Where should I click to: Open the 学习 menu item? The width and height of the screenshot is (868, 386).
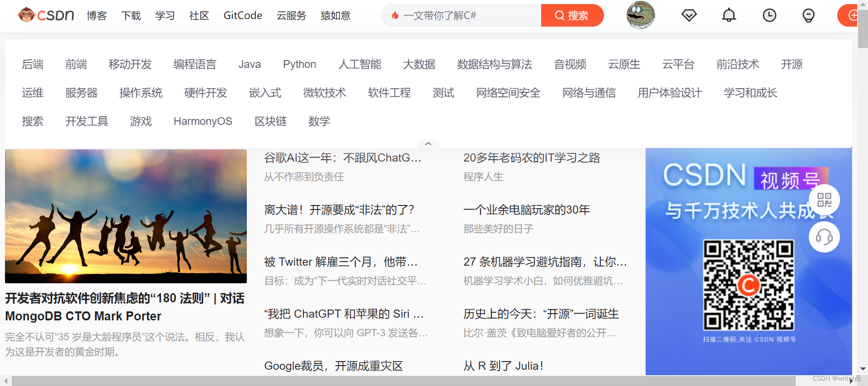(x=165, y=15)
